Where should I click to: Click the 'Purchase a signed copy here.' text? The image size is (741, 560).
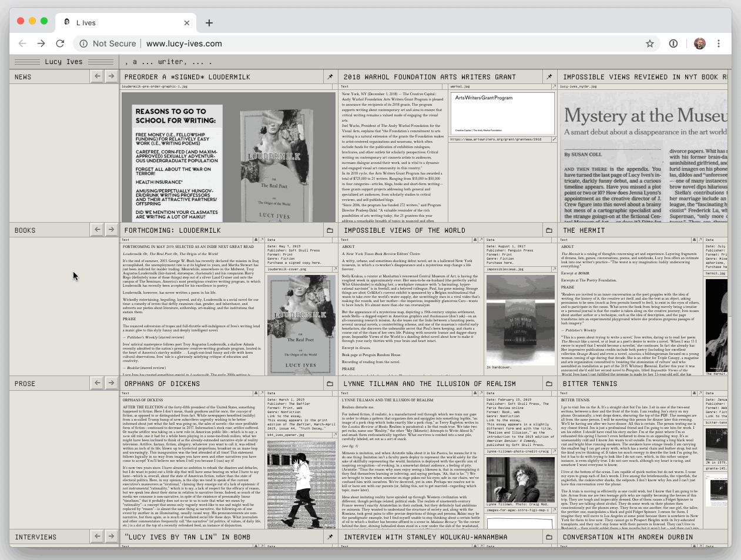pyautogui.click(x=294, y=263)
